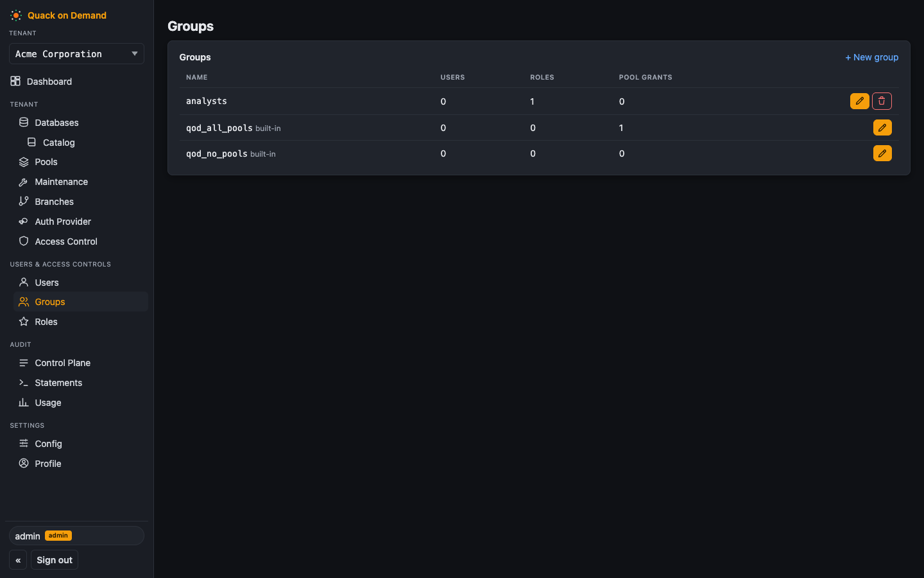924x578 pixels.
Task: Click the Statements terminal prompt icon
Action: [24, 382]
